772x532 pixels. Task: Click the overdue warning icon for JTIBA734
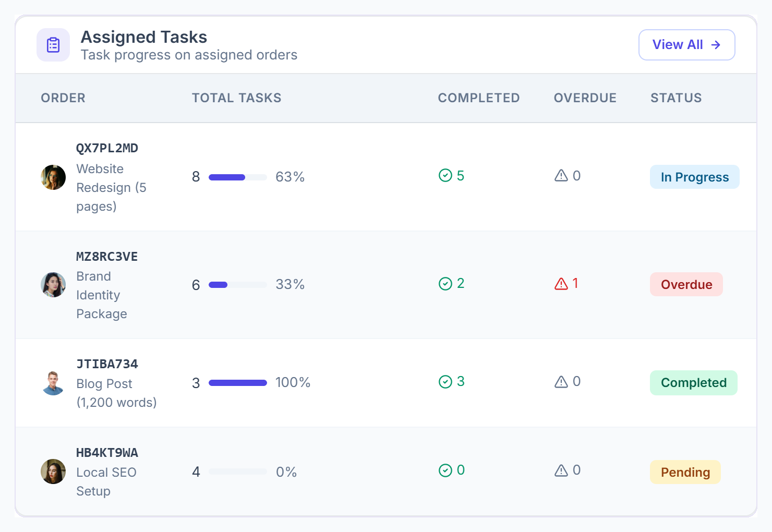pyautogui.click(x=561, y=382)
